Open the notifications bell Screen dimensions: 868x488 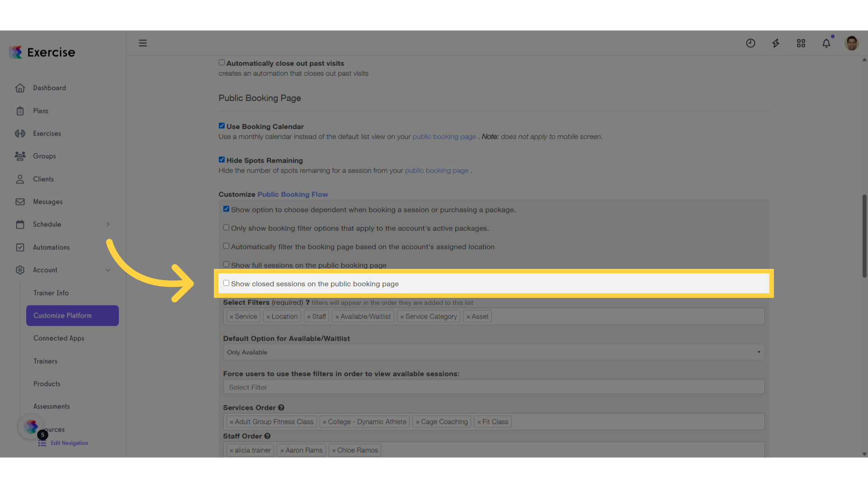826,43
